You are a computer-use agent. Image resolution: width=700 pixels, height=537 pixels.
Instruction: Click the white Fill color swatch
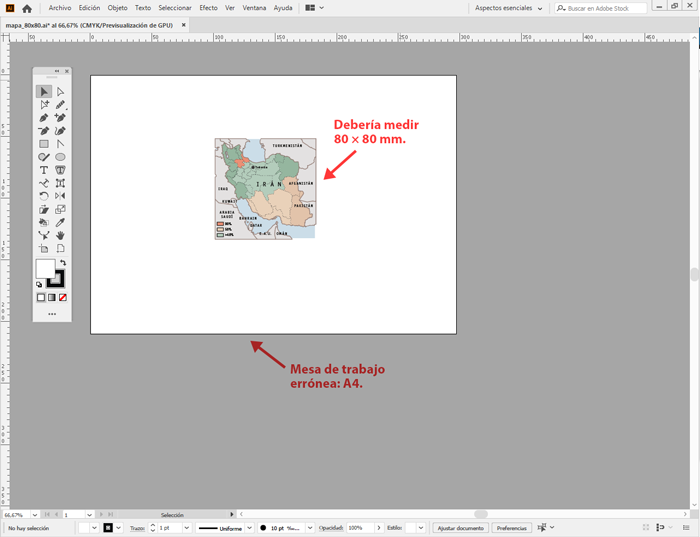45,269
